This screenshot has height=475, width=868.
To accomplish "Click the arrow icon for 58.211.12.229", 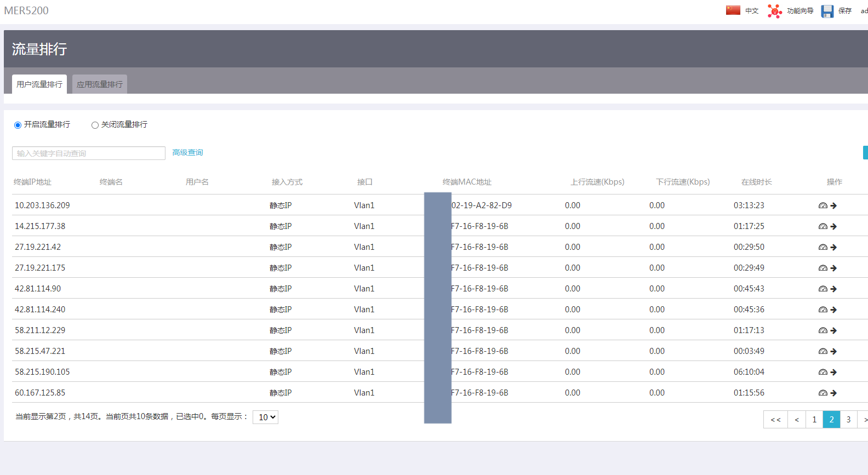I will 833,330.
